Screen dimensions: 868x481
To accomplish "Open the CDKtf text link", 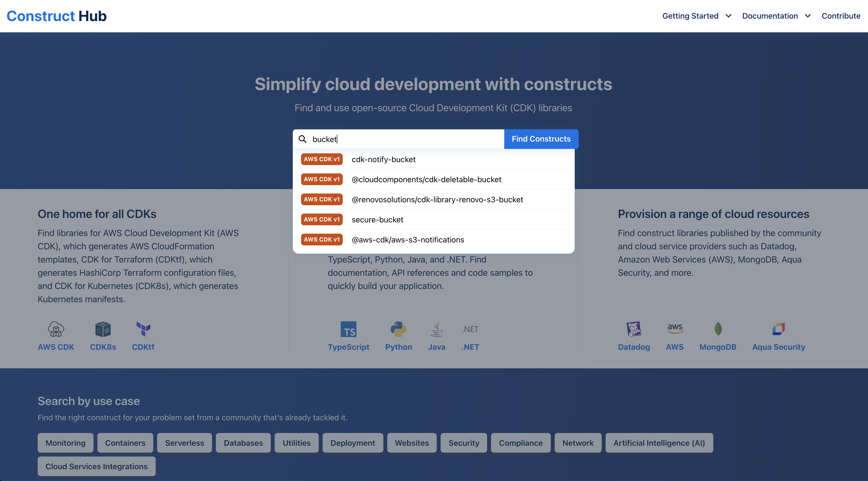I will tap(143, 347).
